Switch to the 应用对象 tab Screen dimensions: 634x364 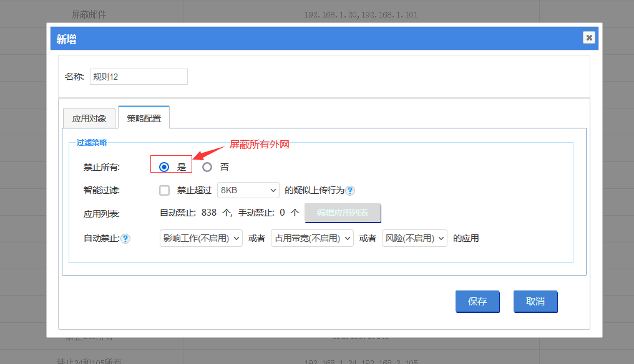pos(89,118)
